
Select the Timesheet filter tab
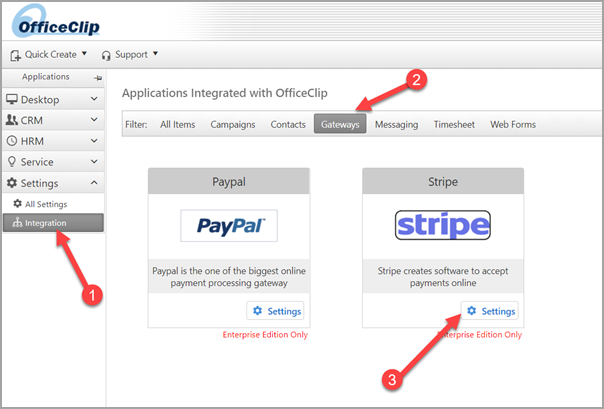(x=454, y=124)
